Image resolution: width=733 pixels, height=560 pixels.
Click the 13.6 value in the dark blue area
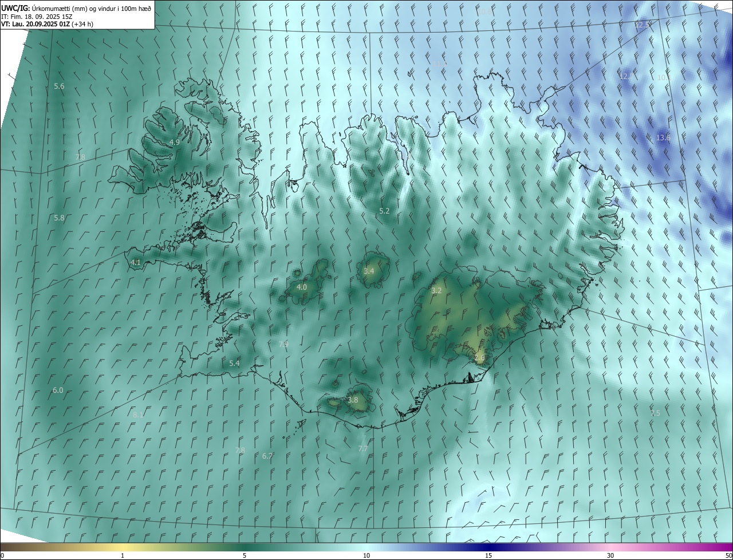[x=663, y=137]
